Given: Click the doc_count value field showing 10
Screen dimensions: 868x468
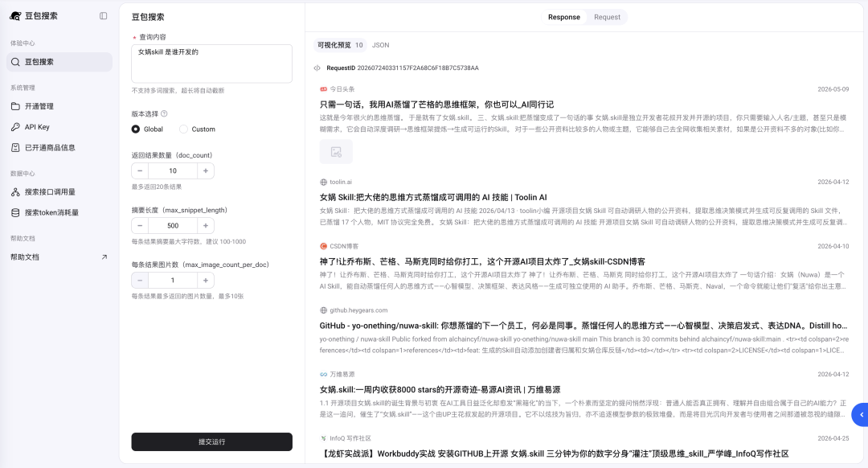Looking at the screenshot, I should tap(173, 171).
